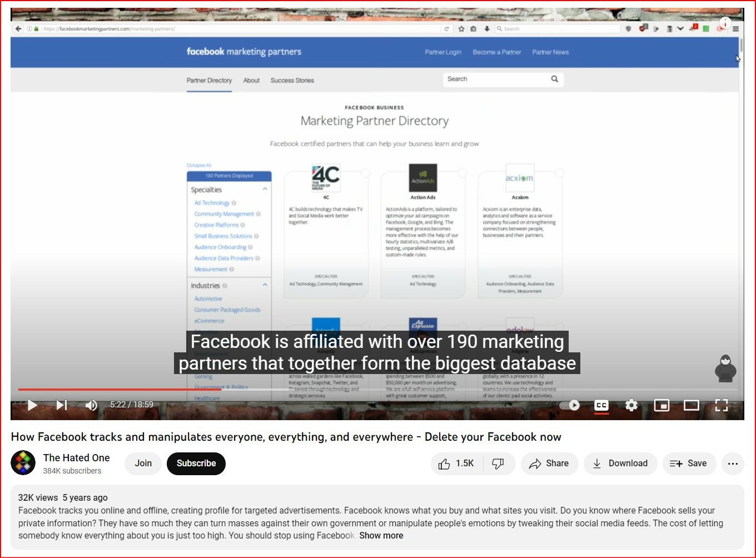Viewport: 756px width, 558px height.
Task: Select Small Business Solutions filter
Action: [x=223, y=236]
